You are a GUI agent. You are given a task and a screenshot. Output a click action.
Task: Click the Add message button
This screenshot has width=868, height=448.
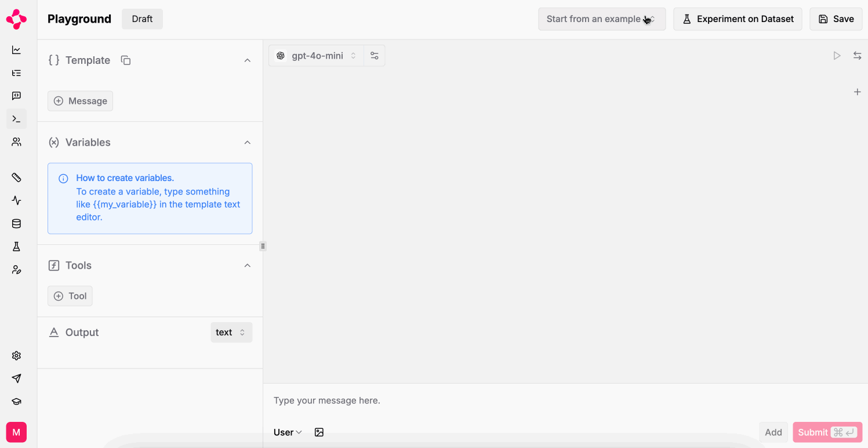773,432
